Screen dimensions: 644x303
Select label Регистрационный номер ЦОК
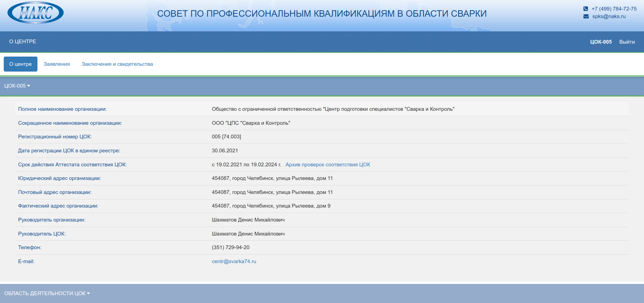55,137
